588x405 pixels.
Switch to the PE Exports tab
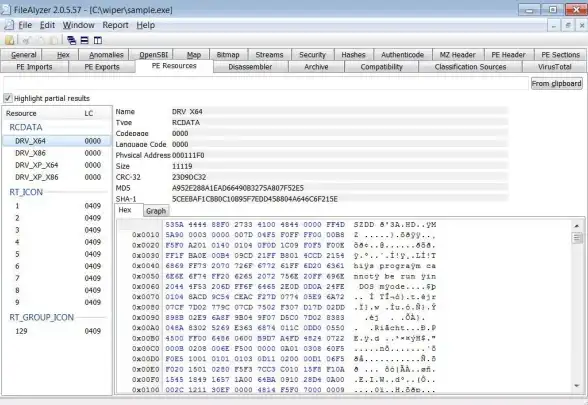pyautogui.click(x=102, y=67)
